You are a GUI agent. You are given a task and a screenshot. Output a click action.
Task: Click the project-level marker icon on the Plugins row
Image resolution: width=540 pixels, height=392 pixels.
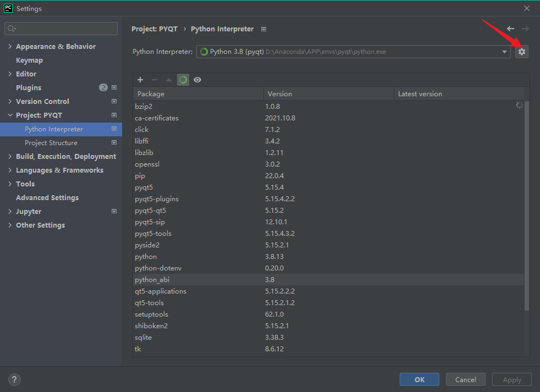114,87
